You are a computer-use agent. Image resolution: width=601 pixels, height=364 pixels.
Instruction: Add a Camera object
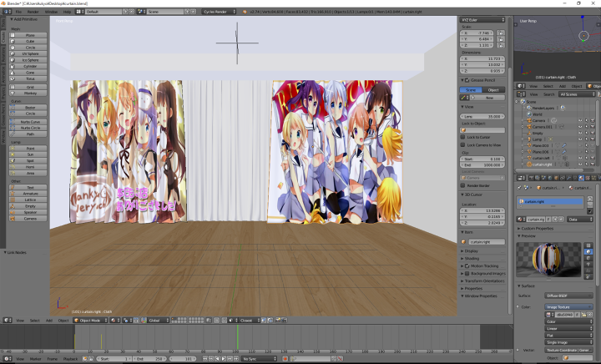pyautogui.click(x=28, y=219)
